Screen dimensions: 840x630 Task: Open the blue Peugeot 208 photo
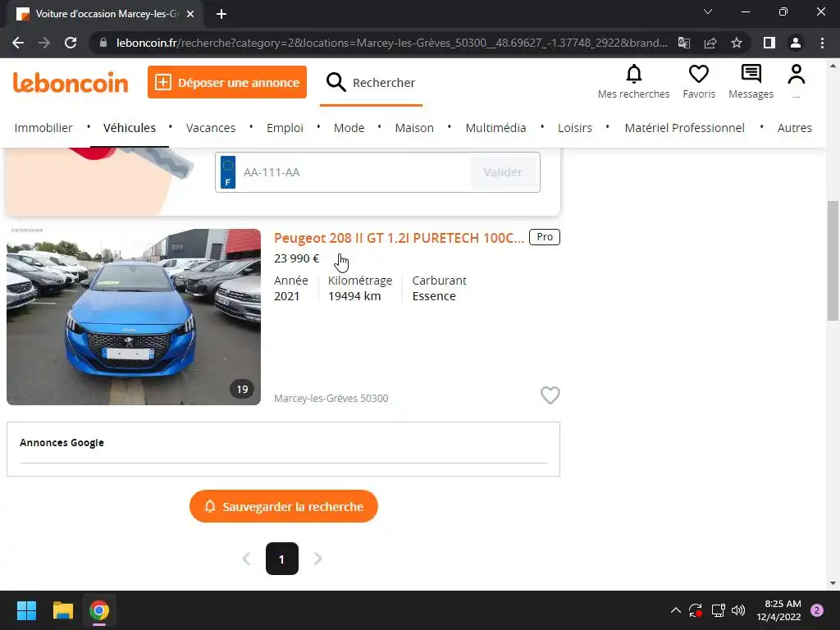(134, 317)
